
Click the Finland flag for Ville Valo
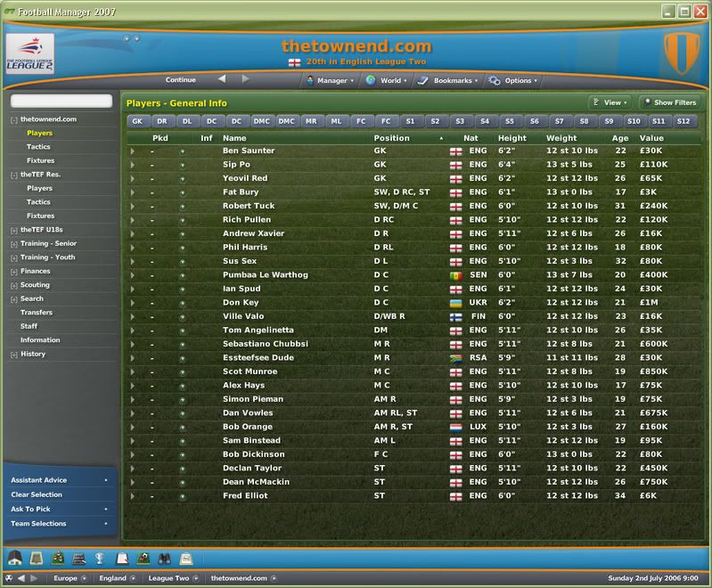(456, 317)
